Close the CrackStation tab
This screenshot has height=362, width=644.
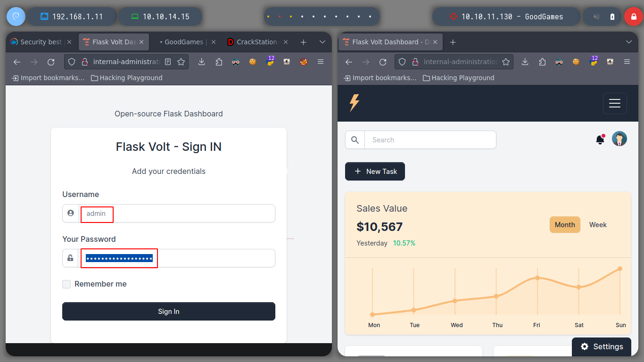coord(286,42)
